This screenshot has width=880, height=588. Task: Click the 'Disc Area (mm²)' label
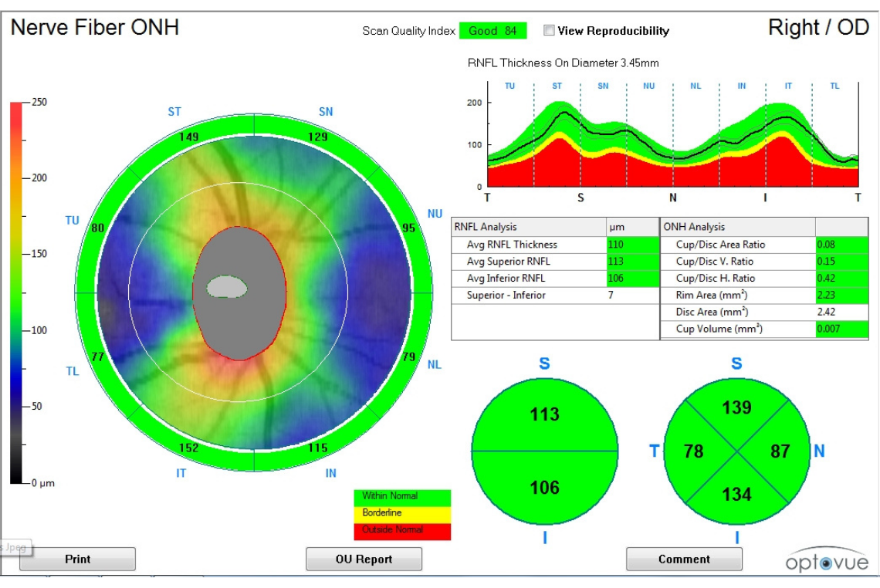712,312
